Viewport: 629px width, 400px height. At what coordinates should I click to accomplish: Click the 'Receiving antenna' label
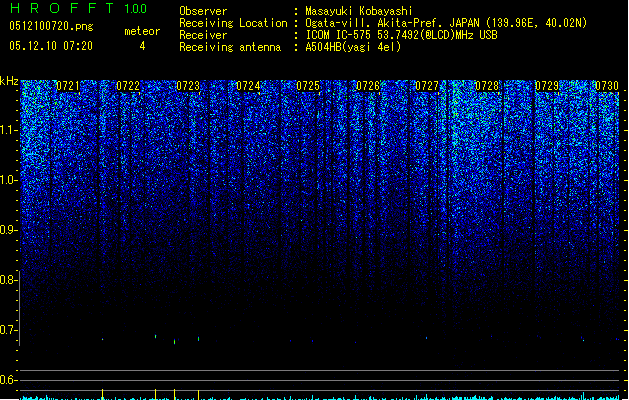[230, 47]
